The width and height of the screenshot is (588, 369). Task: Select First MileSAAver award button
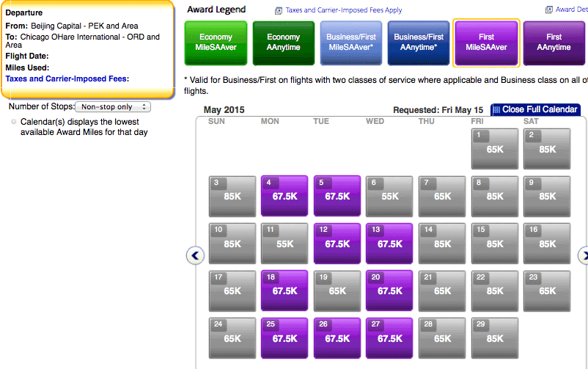pos(486,43)
